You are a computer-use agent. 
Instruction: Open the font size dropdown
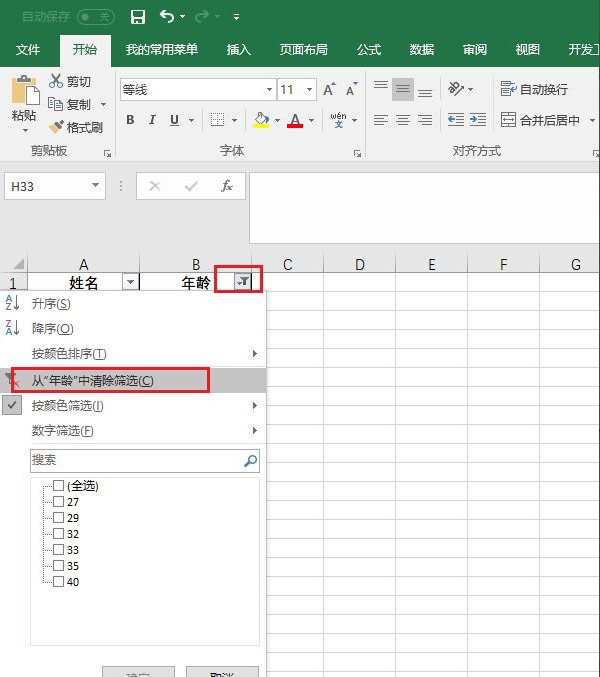309,89
